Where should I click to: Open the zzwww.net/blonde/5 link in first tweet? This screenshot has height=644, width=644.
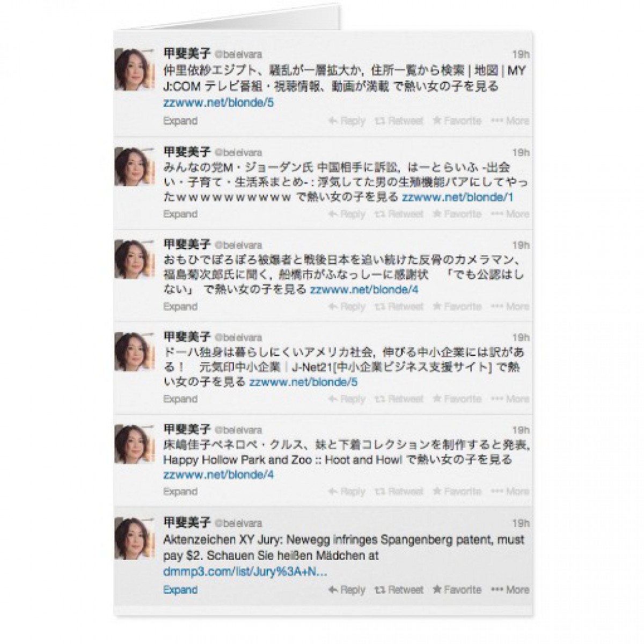point(218,103)
